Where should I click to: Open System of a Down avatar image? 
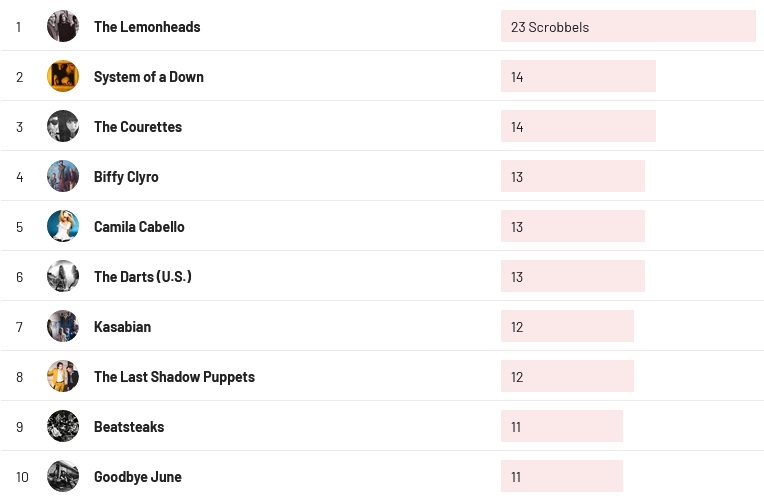tap(63, 76)
